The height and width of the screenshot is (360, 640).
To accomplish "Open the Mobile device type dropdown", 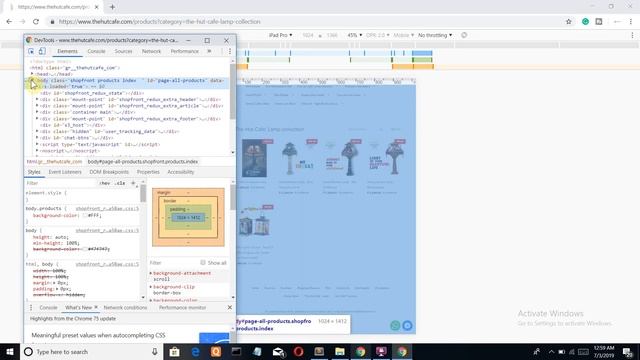I will point(403,35).
